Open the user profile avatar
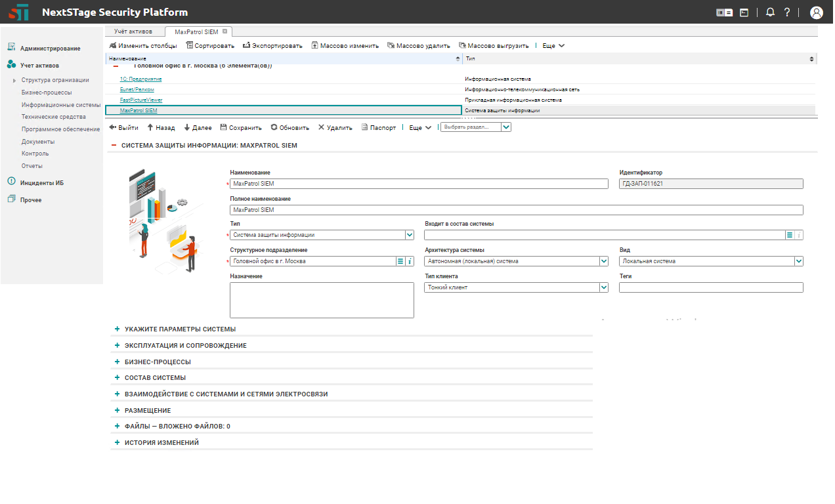The width and height of the screenshot is (835, 504). [x=816, y=12]
